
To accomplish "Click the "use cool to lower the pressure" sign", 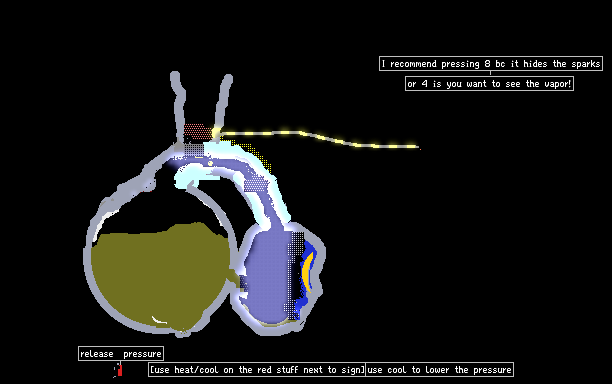I will 439,370.
